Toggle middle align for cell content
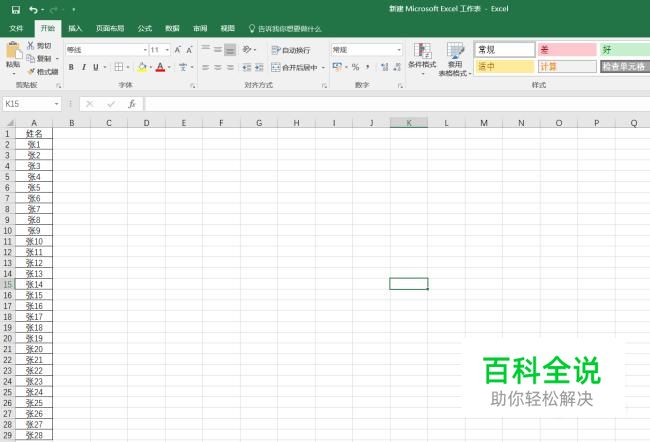This screenshot has height=442, width=650. (218, 50)
